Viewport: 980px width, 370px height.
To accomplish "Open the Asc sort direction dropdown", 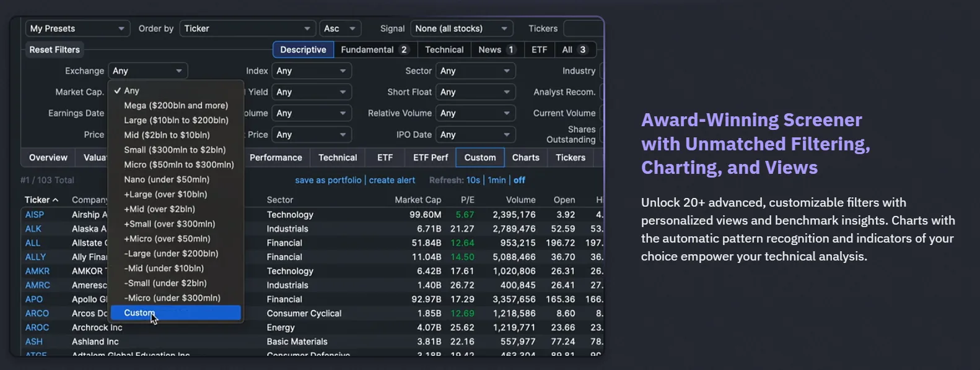I will coord(340,28).
